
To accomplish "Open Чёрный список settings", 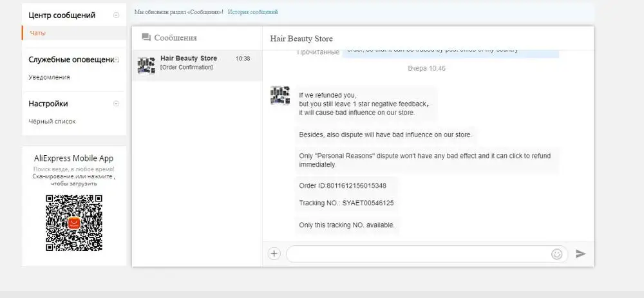I will point(52,122).
